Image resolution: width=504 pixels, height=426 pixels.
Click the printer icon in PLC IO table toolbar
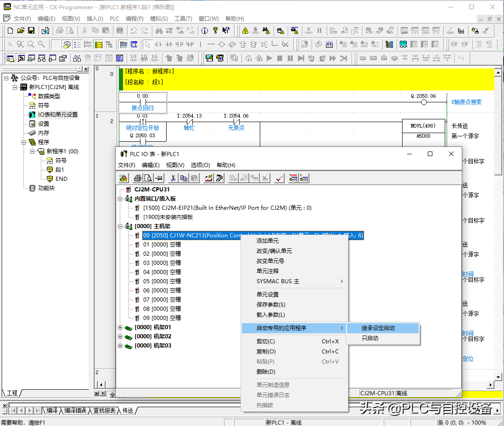pyautogui.click(x=137, y=179)
